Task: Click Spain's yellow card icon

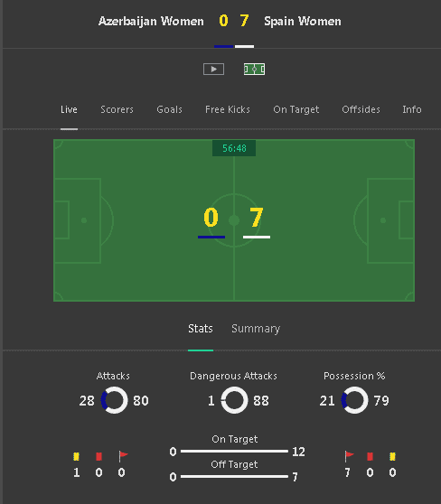Action: click(x=392, y=456)
